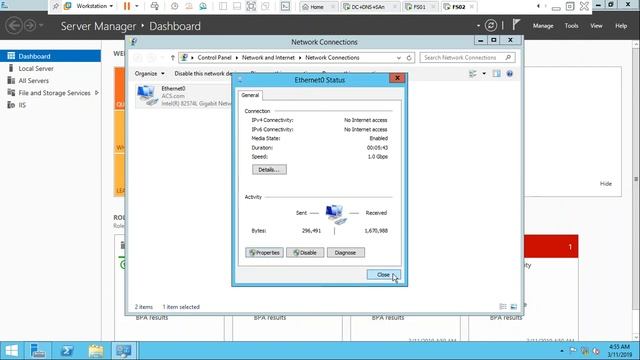Image resolution: width=640 pixels, height=360 pixels.
Task: Open Server Manager from the taskbar
Action: pyautogui.click(x=38, y=351)
